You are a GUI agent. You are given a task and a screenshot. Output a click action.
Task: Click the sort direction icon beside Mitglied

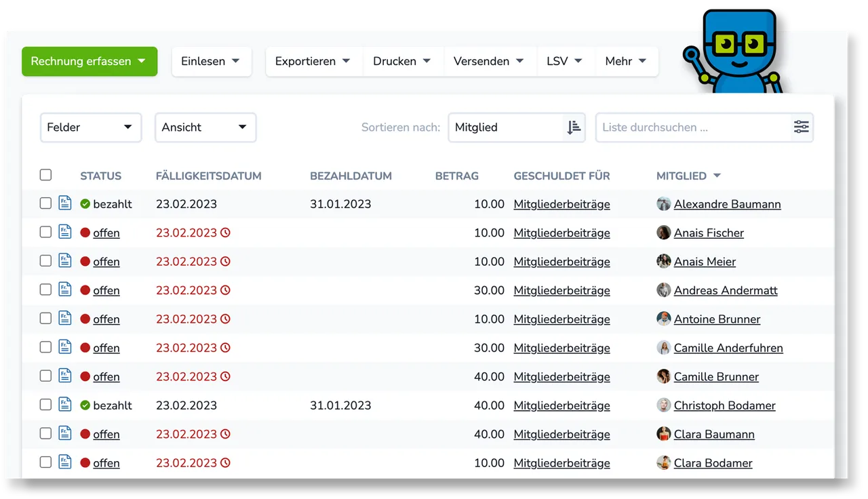(574, 127)
